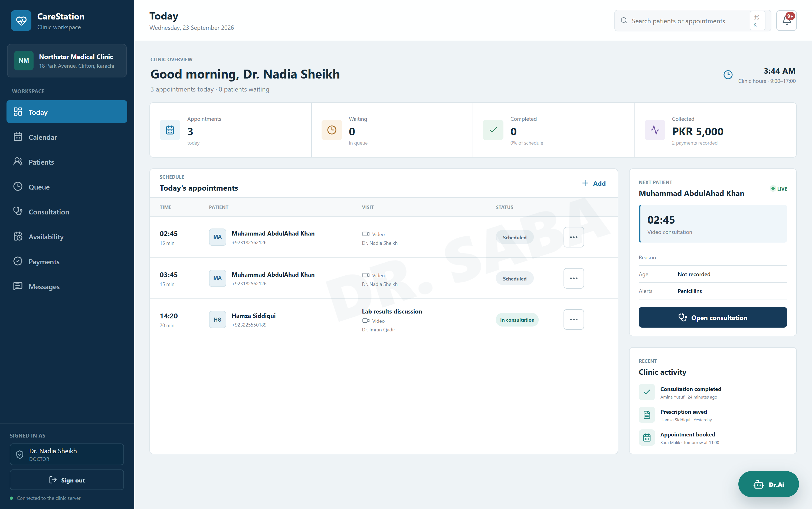The image size is (812, 509).
Task: Click the Penicillins alert value
Action: pos(689,291)
